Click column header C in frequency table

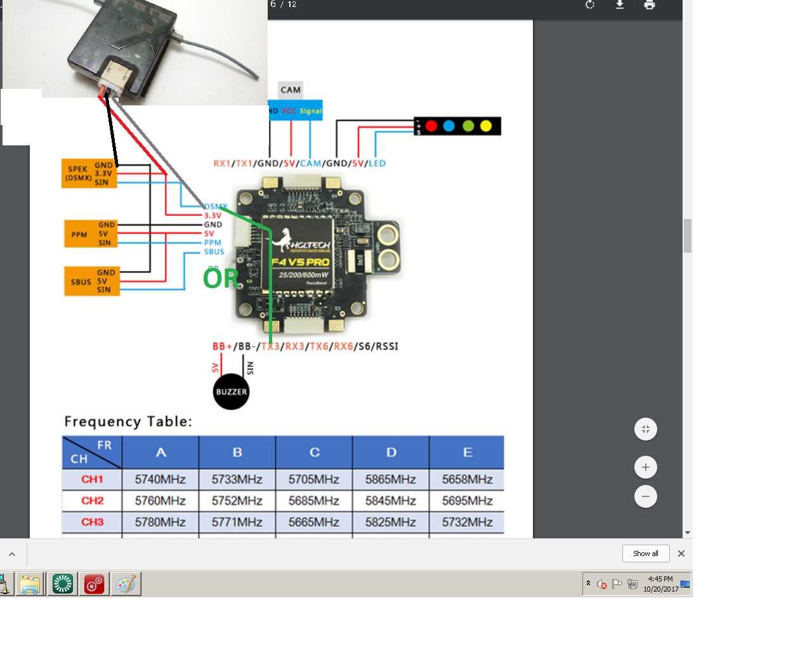[314, 453]
